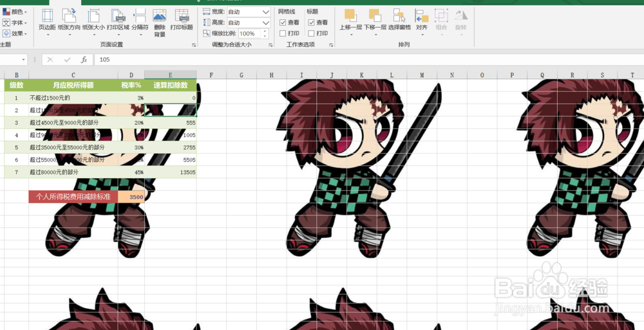644x330 pixels.
Task: Click the 个人所得税费用减除标准 label cell
Action: coord(73,197)
